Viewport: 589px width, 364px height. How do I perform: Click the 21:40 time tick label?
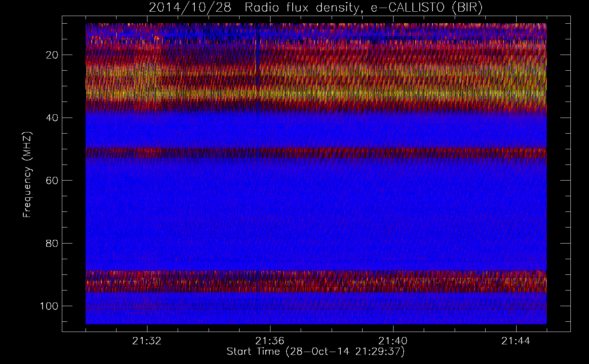pos(393,341)
